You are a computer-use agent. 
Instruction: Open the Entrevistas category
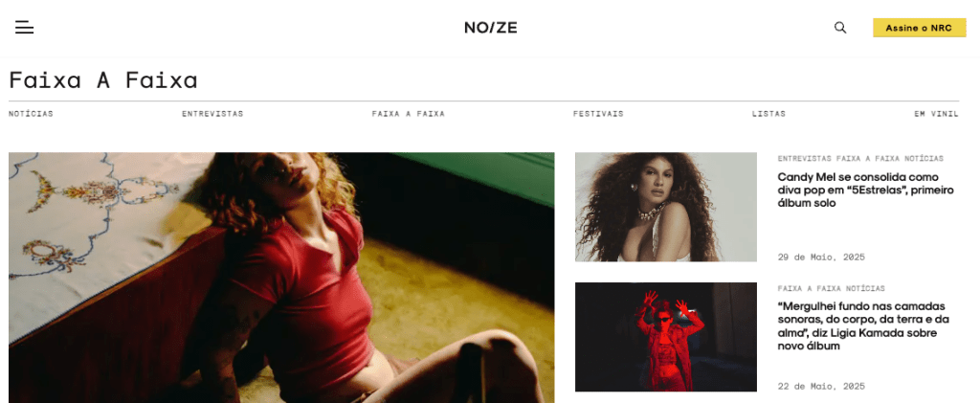coord(212,114)
